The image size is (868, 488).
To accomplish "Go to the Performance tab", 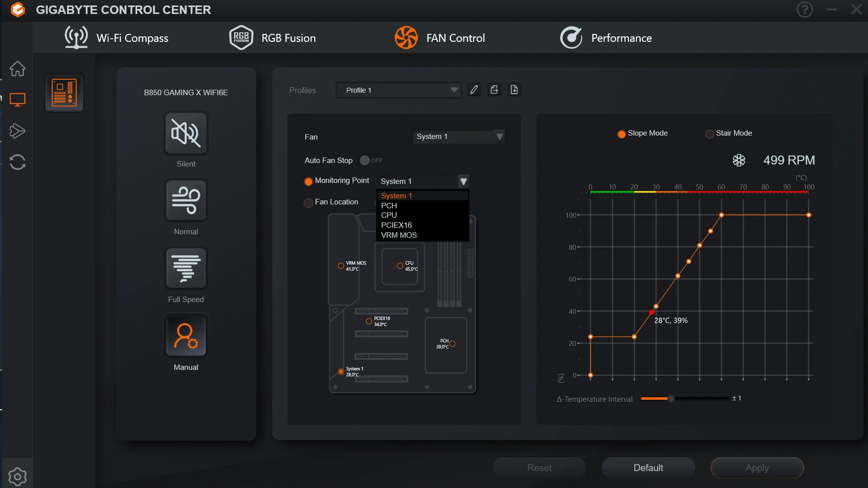I will pos(606,38).
